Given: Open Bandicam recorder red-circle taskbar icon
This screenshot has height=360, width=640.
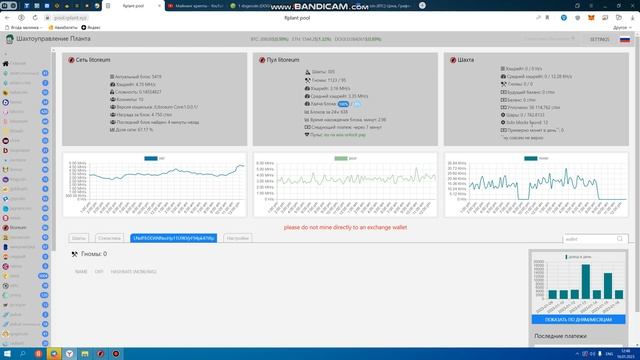Looking at the screenshot, I should point(116,354).
